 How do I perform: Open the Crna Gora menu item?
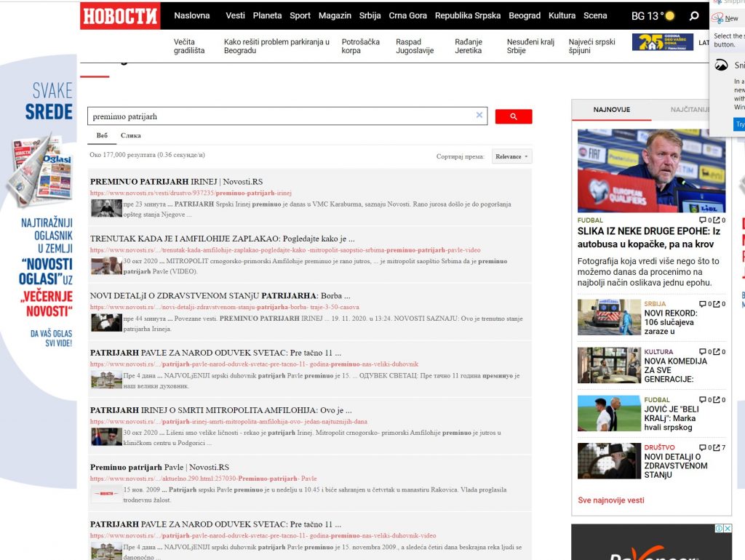[407, 15]
